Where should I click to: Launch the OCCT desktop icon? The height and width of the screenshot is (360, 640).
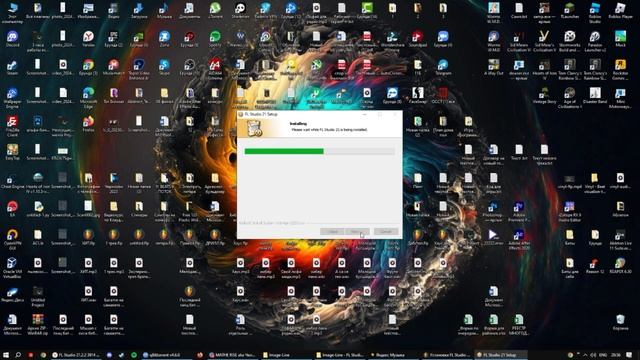[443, 96]
